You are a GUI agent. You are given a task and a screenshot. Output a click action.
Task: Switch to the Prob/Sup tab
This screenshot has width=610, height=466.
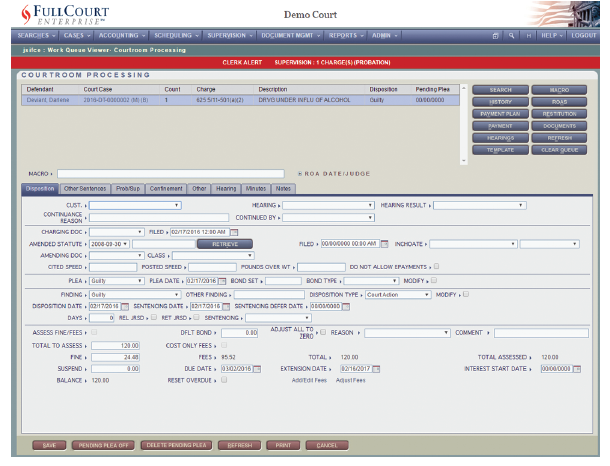(128, 189)
